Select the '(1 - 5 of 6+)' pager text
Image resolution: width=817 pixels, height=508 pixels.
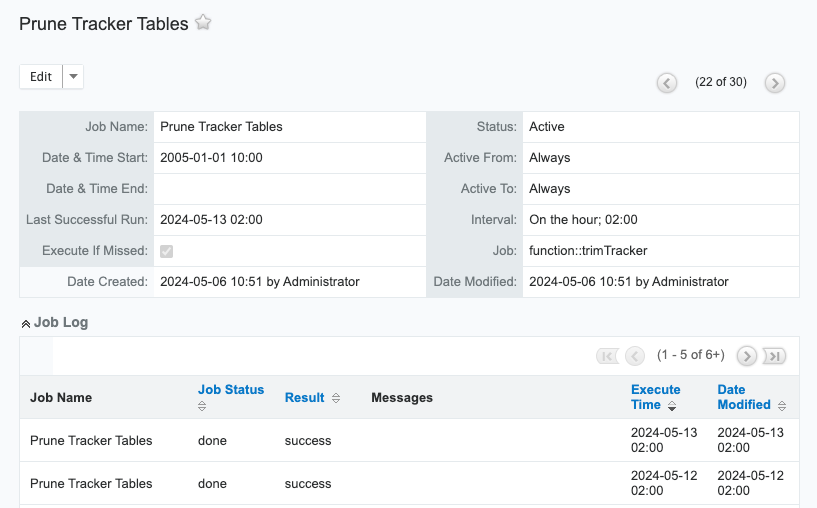click(x=690, y=355)
